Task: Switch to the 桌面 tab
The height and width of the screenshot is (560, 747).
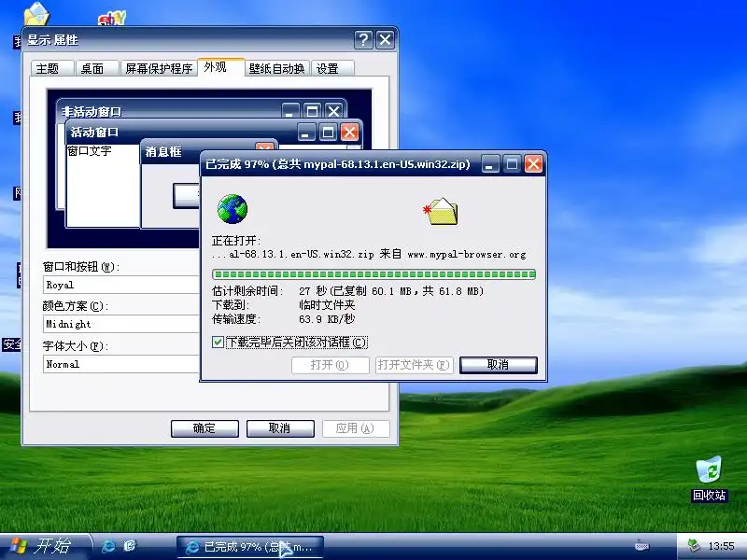Action: point(97,68)
